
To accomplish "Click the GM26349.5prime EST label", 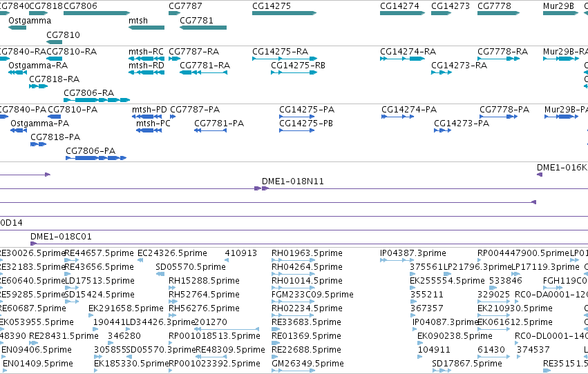I will tap(307, 364).
